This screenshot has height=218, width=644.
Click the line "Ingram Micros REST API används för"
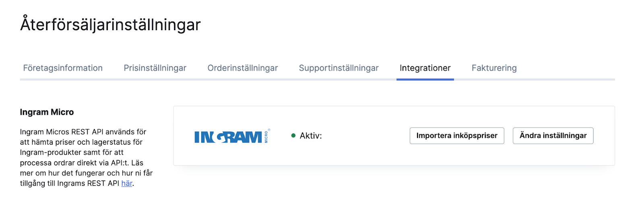[83, 132]
